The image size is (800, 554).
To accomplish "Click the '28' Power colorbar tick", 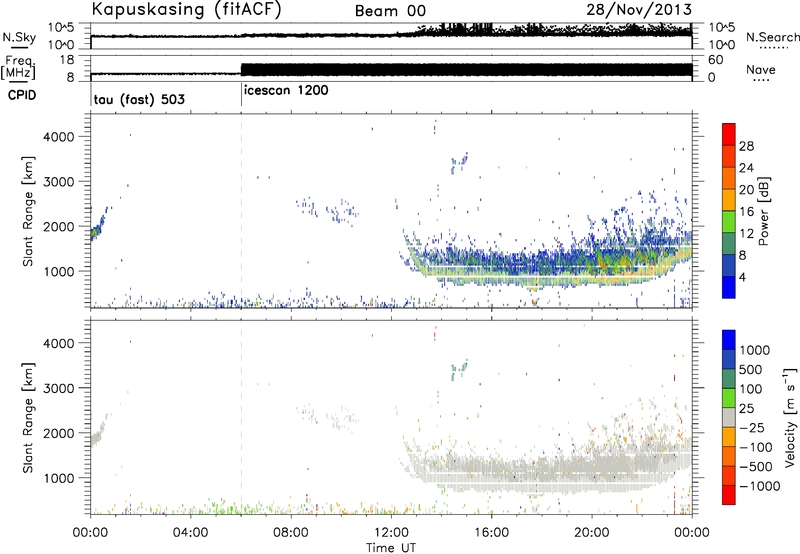I will [746, 146].
